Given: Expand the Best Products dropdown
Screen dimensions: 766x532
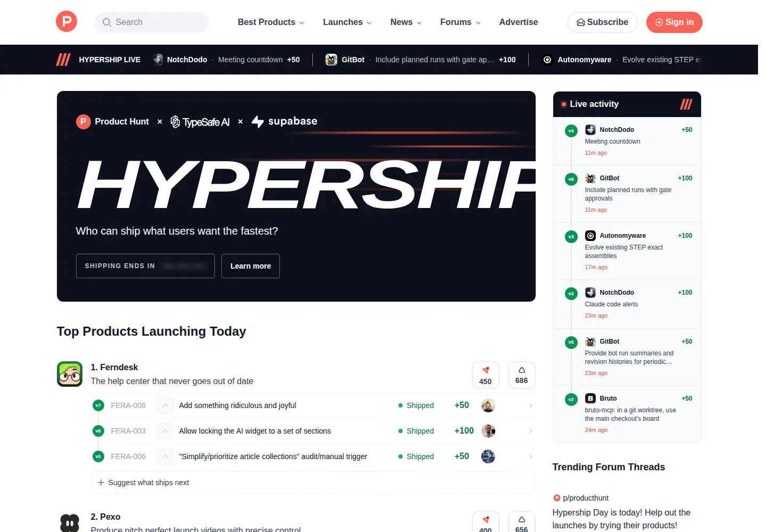Looking at the screenshot, I should (x=271, y=22).
